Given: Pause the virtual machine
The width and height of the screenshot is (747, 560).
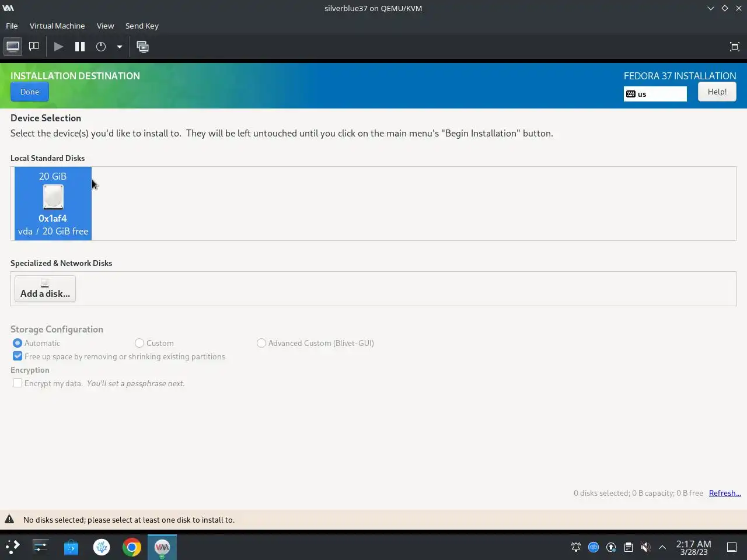Looking at the screenshot, I should (x=80, y=47).
